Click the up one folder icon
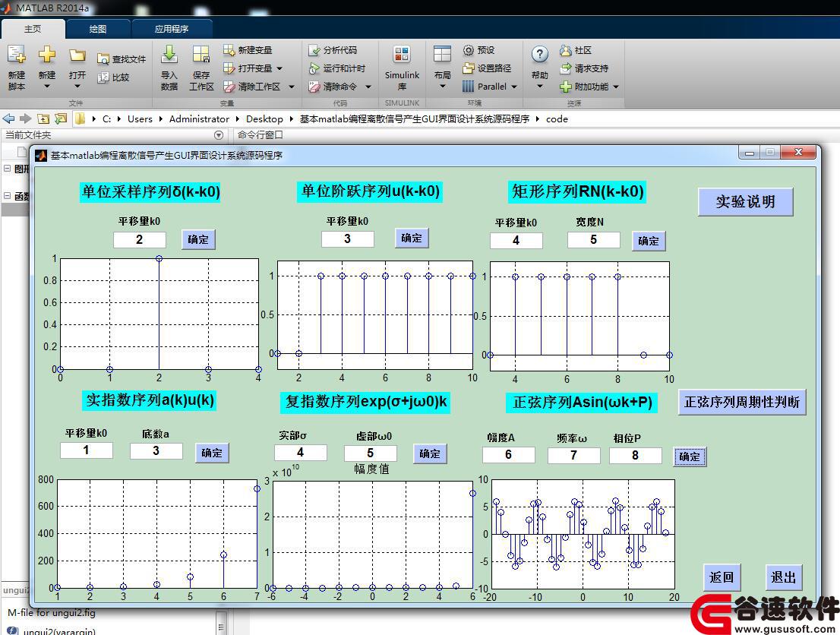The height and width of the screenshot is (635, 840). (43, 118)
